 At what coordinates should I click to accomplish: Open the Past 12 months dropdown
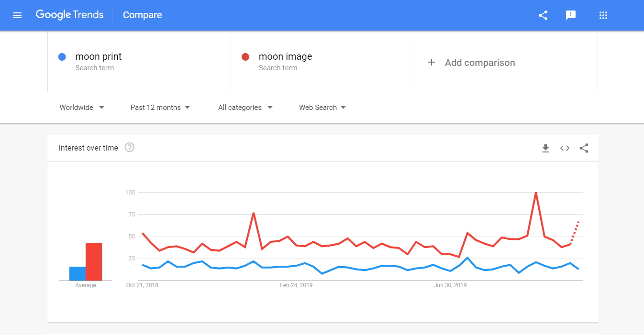click(x=160, y=108)
